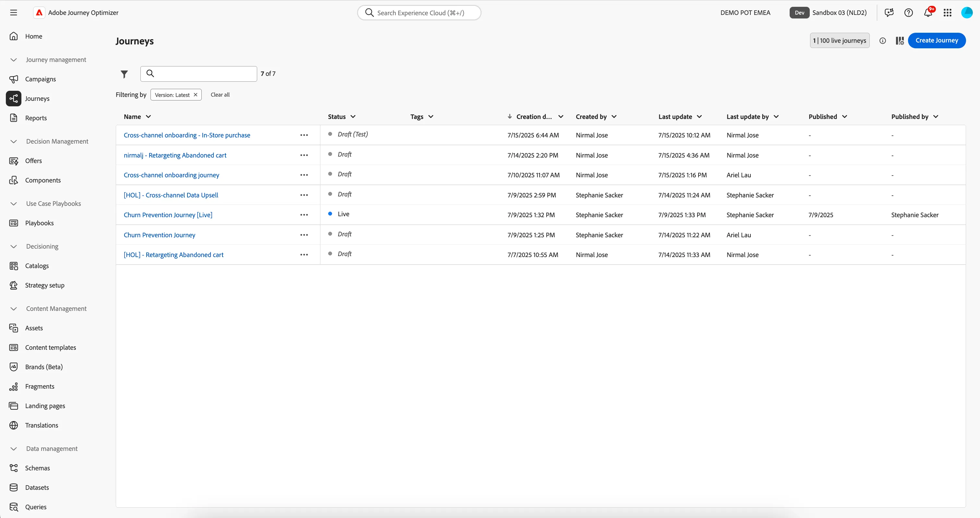
Task: Open actions menu for nirmalj - Retargeting Abandoned cart
Action: pos(304,155)
